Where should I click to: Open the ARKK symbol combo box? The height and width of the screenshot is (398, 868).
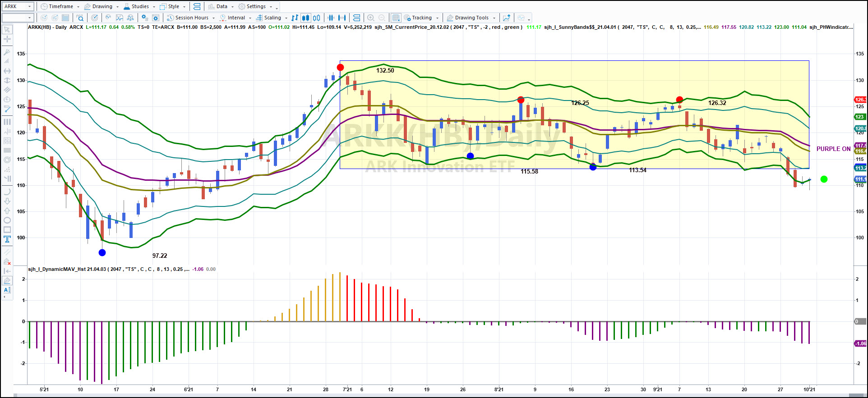pos(18,6)
